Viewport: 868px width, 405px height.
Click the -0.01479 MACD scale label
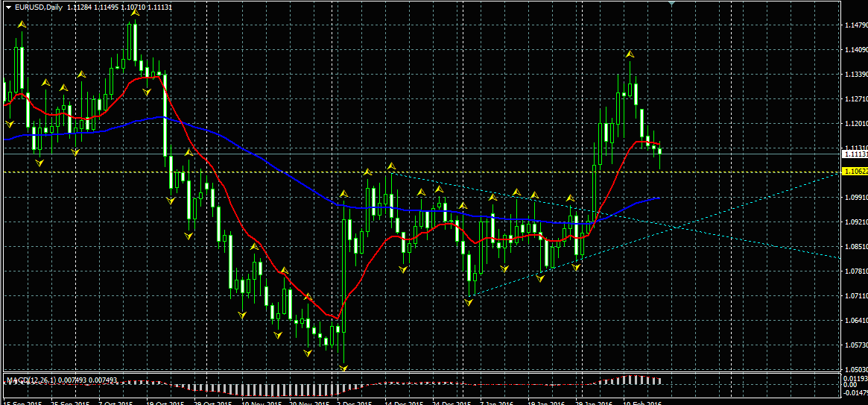click(x=855, y=392)
